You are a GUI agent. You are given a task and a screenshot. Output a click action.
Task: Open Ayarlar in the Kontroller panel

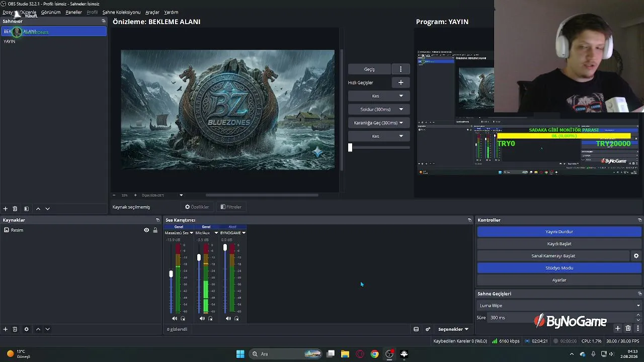559,280
